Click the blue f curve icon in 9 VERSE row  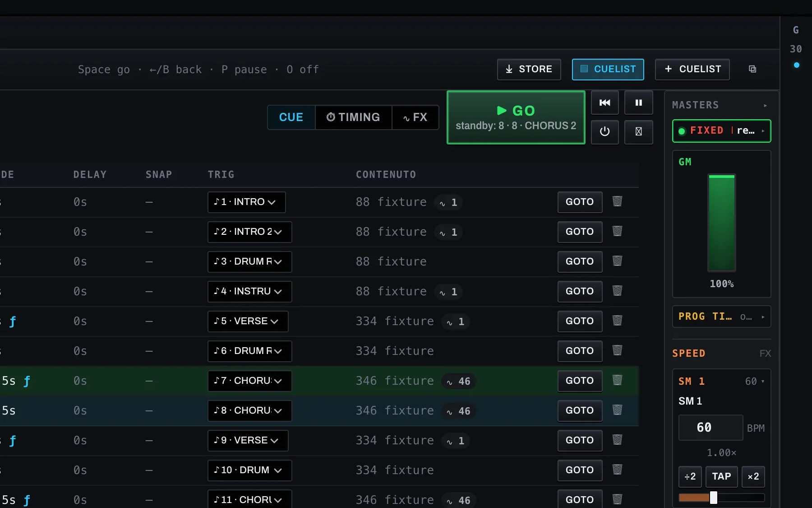click(x=13, y=441)
